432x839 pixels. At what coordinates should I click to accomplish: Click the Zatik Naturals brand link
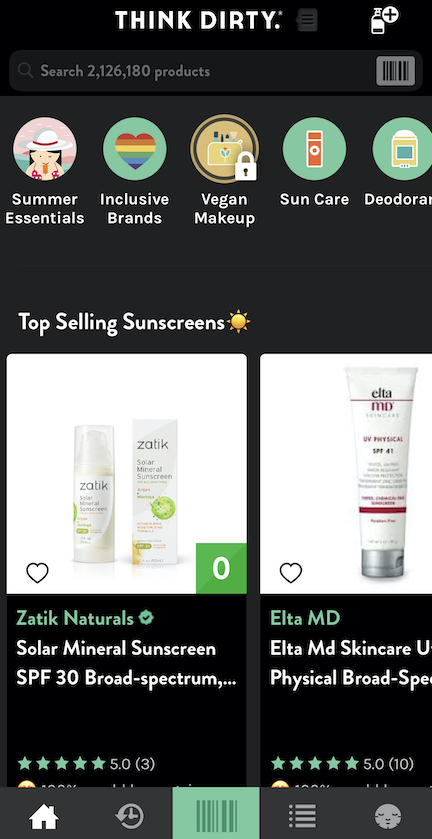(75, 618)
